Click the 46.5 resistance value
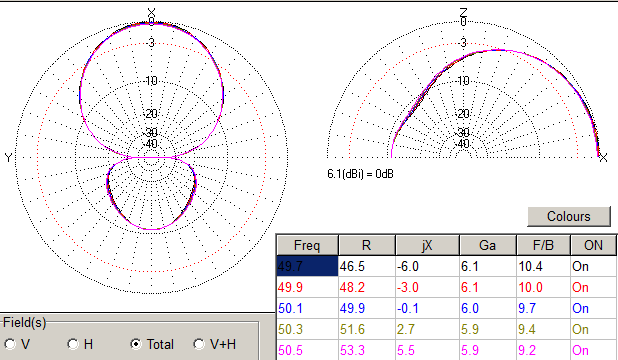618x360 pixels. point(352,266)
